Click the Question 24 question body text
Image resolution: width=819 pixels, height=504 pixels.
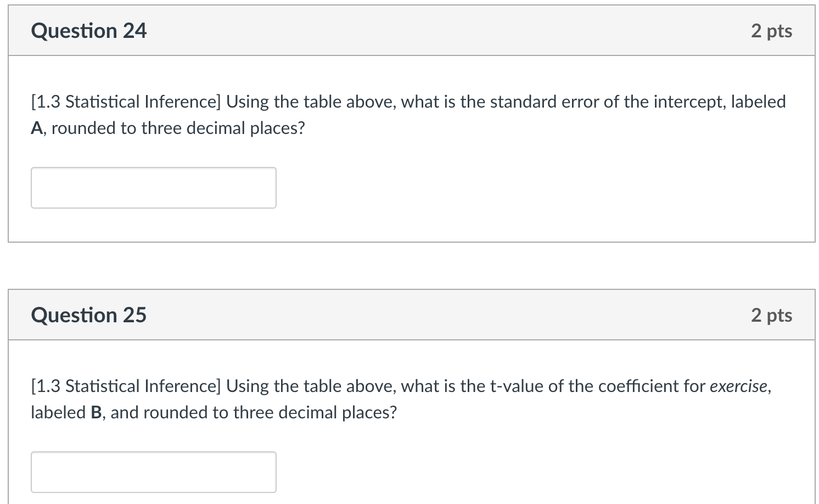(384, 102)
